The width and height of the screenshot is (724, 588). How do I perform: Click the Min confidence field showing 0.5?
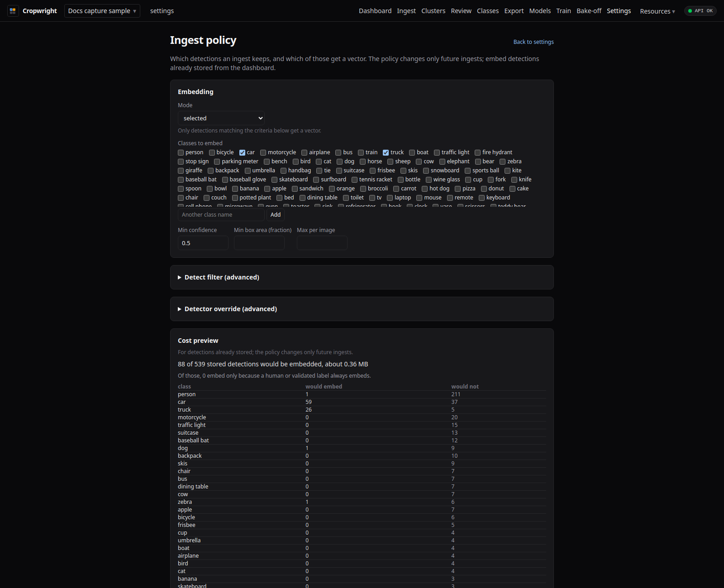click(x=203, y=243)
